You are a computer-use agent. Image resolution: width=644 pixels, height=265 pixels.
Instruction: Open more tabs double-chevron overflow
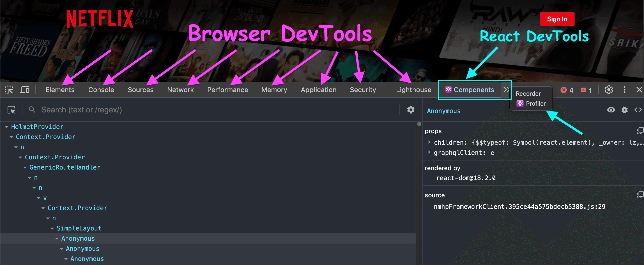pyautogui.click(x=506, y=90)
